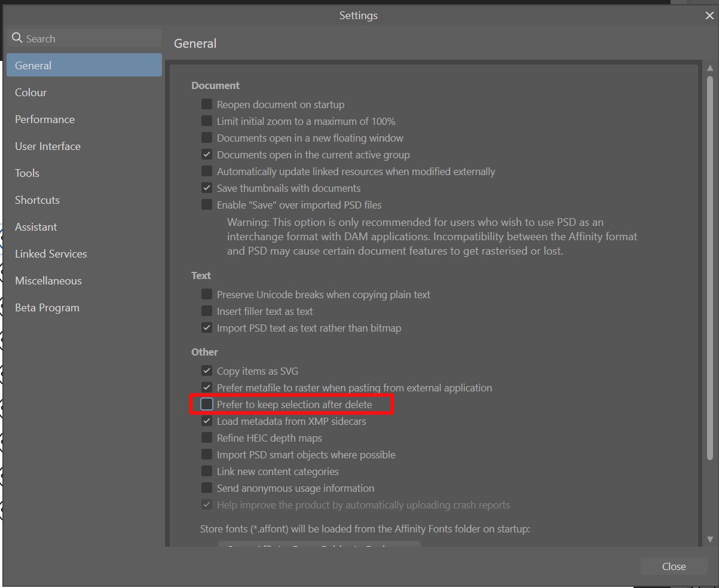Screen dimensions: 719x588
Task: Open the Shortcuts settings page
Action: tap(37, 200)
